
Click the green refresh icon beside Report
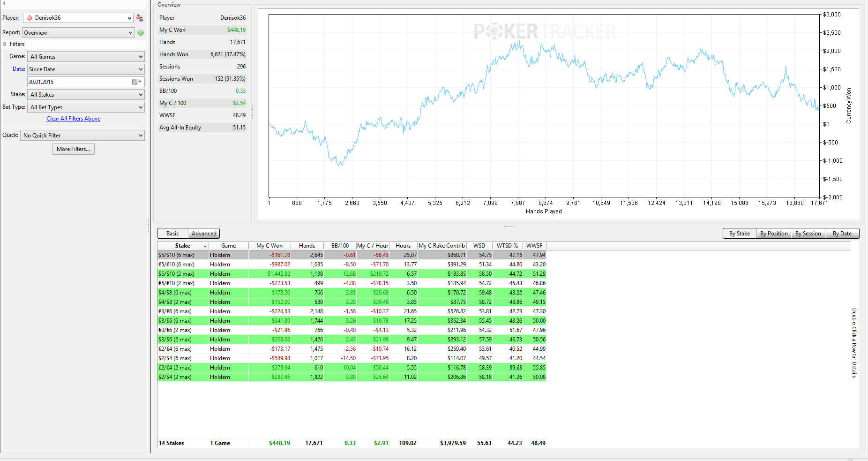click(141, 33)
